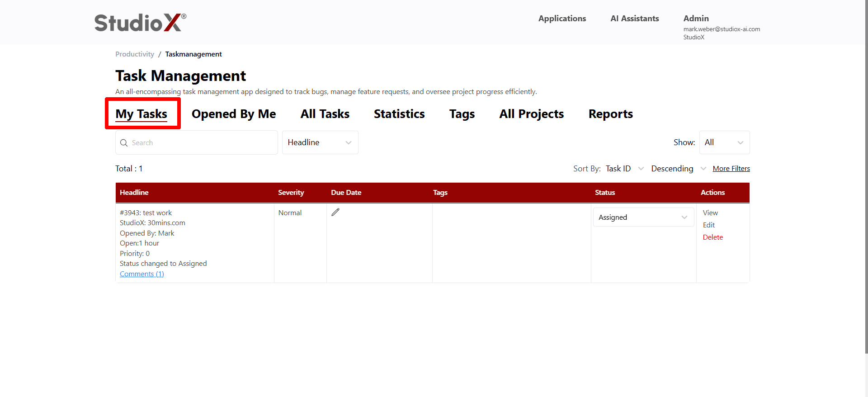
Task: Open the Show All dropdown
Action: (x=724, y=142)
